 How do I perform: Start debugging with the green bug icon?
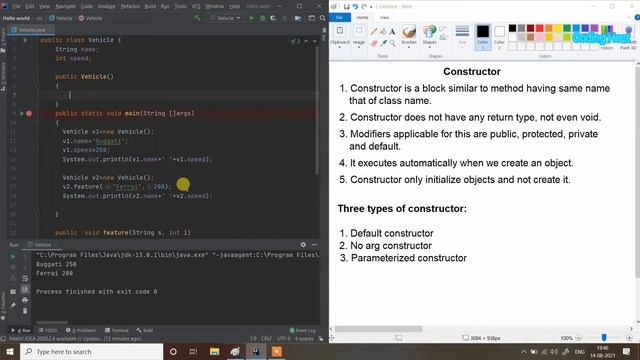262,18
